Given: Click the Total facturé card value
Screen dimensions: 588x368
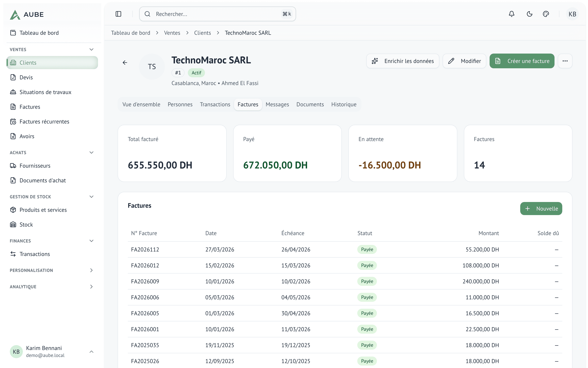Looking at the screenshot, I should tap(160, 165).
